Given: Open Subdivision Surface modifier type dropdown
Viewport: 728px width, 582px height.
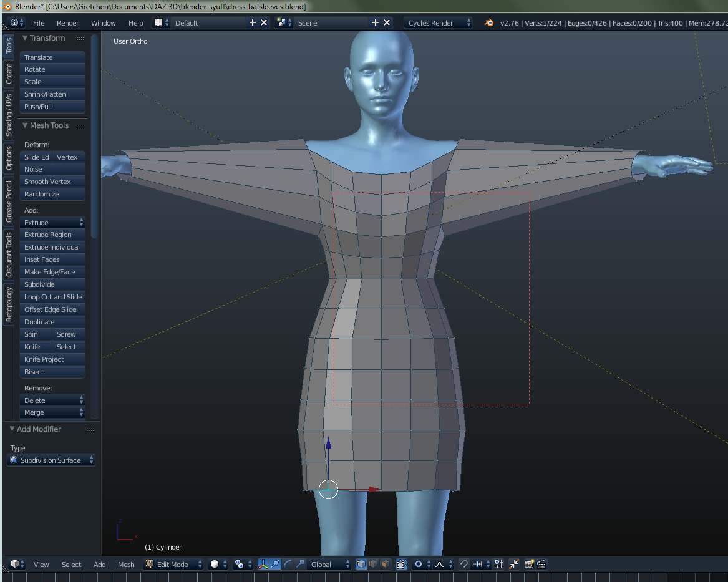Looking at the screenshot, I should point(51,460).
